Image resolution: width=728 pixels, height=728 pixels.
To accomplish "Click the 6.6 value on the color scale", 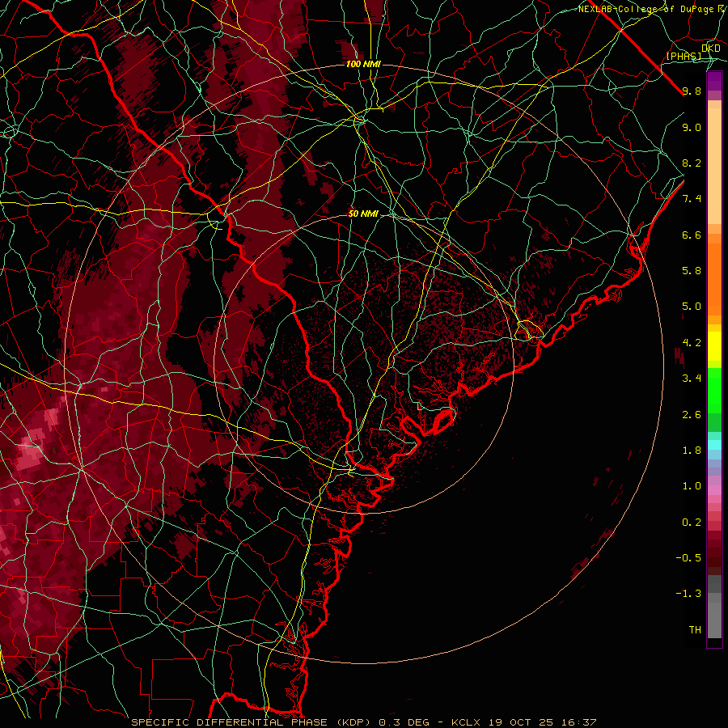I will tap(692, 235).
